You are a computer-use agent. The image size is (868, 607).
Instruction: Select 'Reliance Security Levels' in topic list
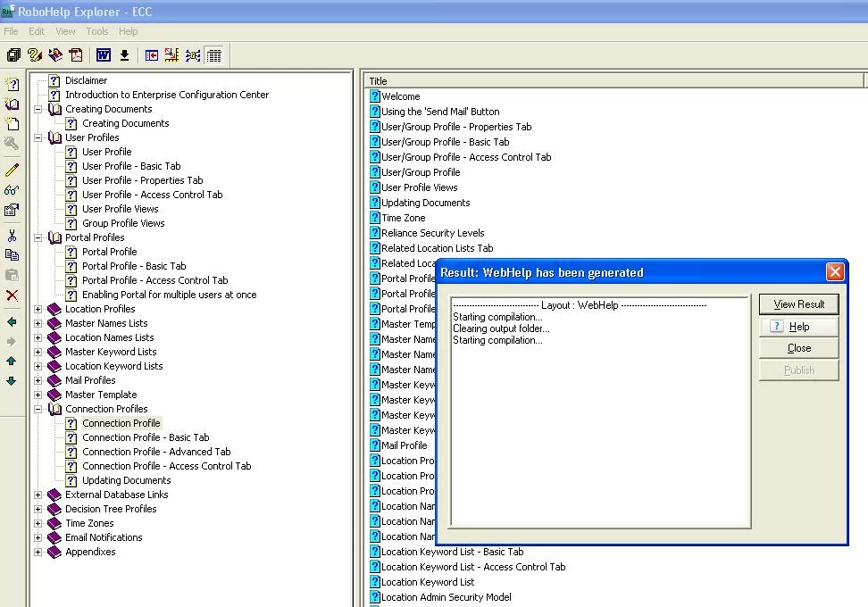433,234
